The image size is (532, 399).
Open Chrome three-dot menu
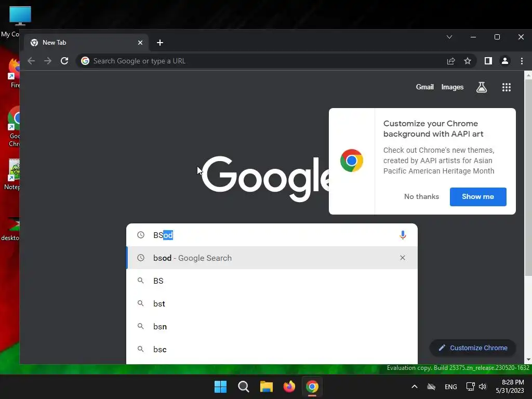[522, 61]
